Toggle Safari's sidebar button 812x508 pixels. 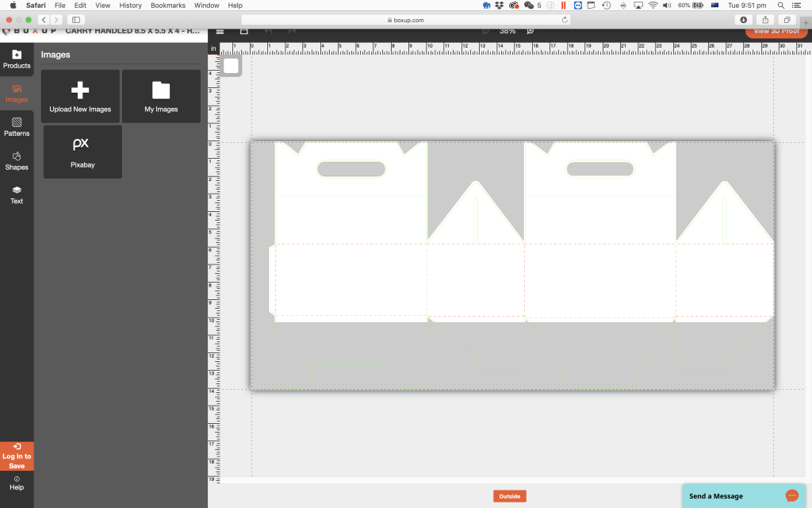76,19
